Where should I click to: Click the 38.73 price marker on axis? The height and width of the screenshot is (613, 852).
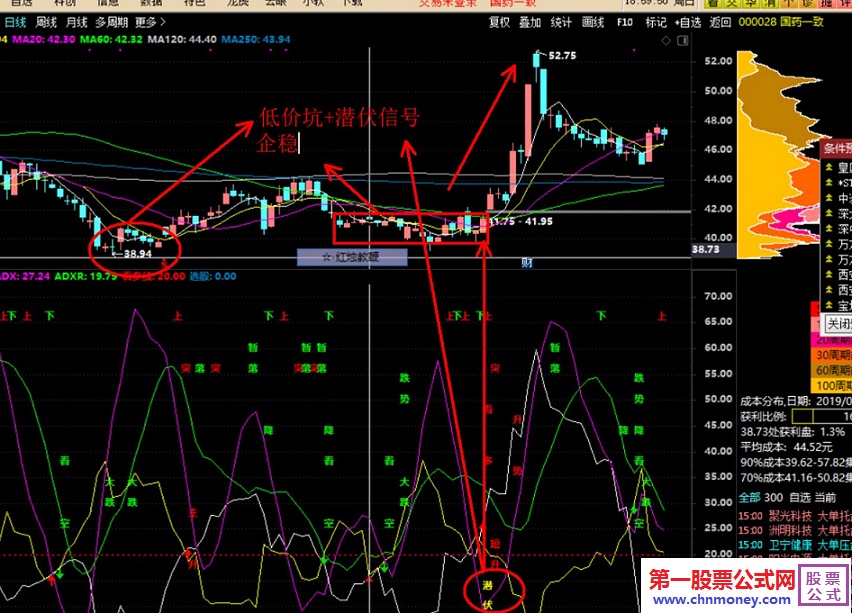705,249
